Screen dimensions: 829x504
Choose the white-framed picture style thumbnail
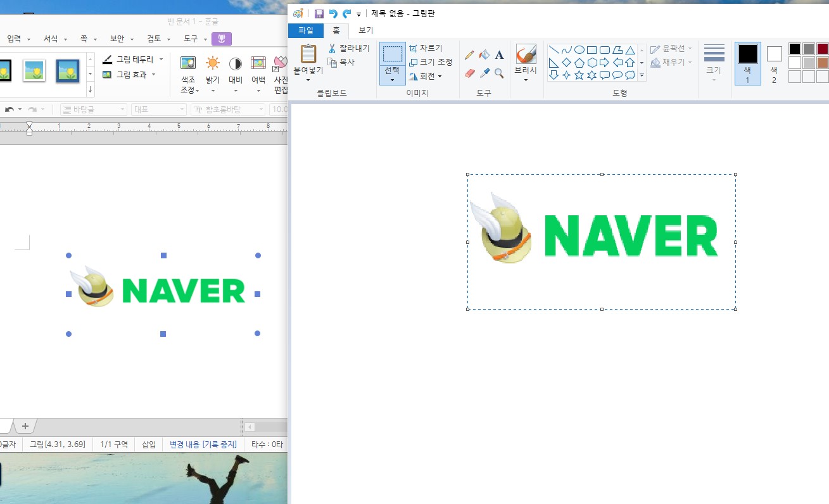pyautogui.click(x=34, y=71)
